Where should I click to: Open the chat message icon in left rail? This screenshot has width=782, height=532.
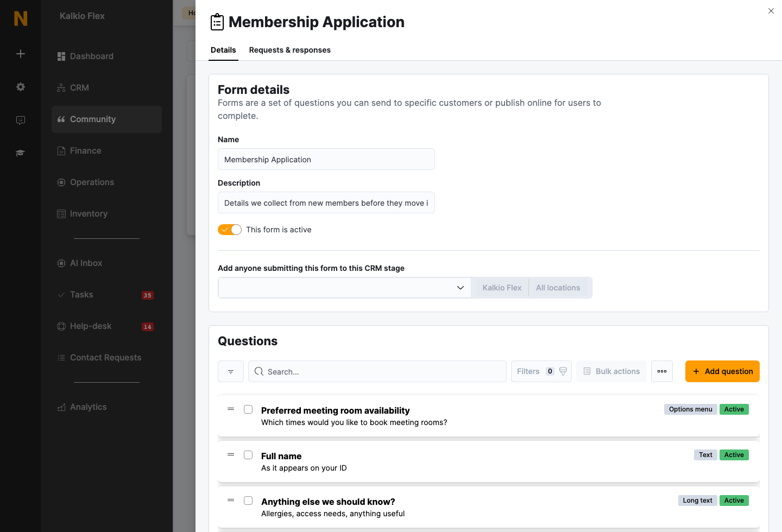point(21,120)
